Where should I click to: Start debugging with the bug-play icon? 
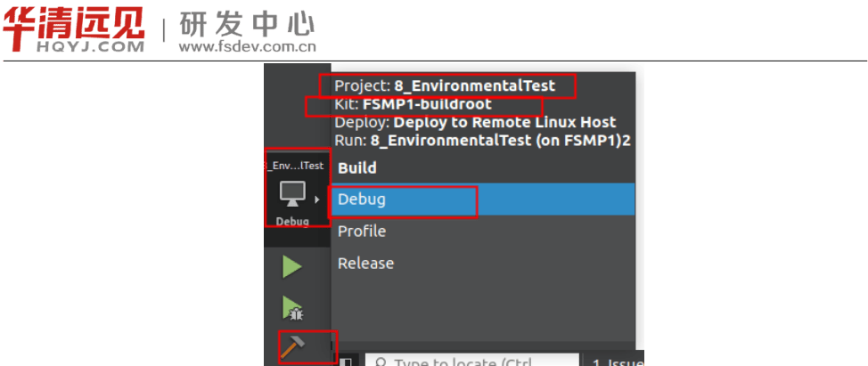(x=292, y=308)
